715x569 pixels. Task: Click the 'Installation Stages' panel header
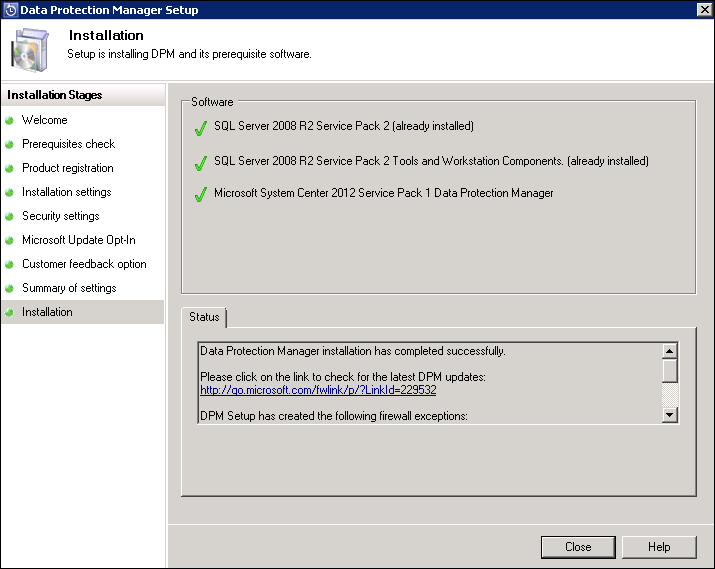[83, 95]
